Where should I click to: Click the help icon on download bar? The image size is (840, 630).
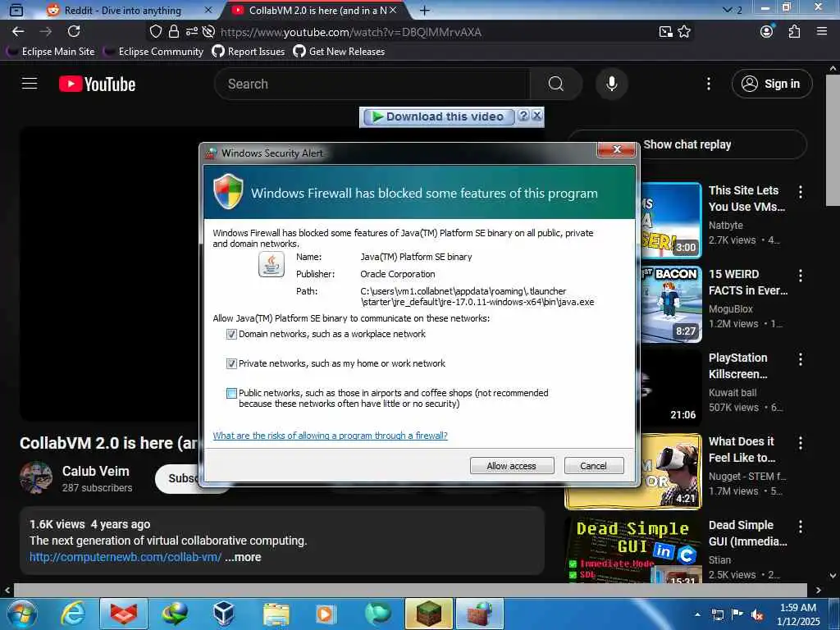(x=523, y=116)
